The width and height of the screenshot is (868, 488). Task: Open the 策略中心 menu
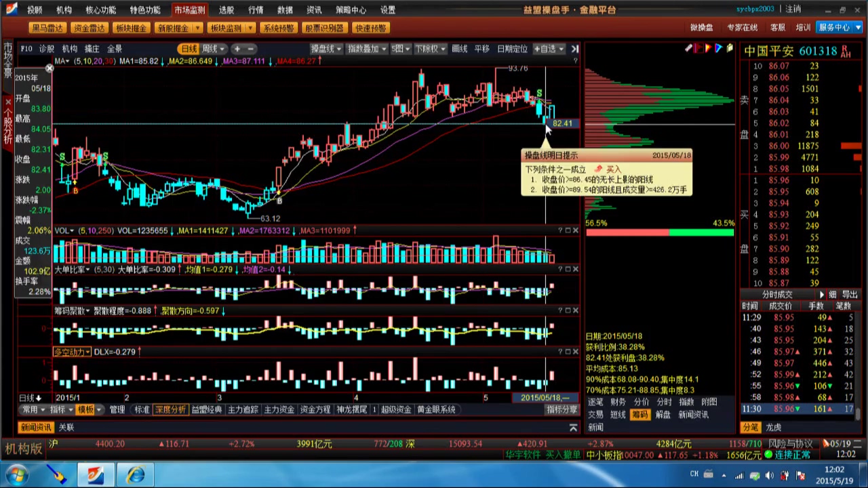click(351, 9)
